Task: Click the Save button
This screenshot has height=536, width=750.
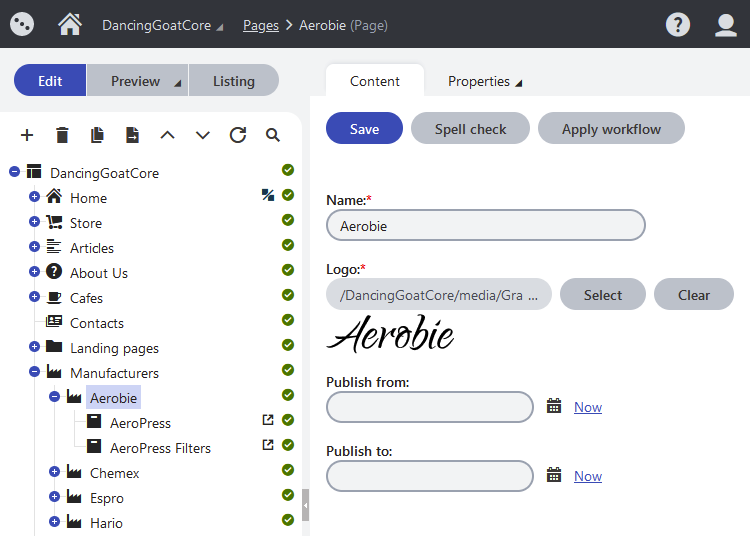Action: click(x=364, y=128)
